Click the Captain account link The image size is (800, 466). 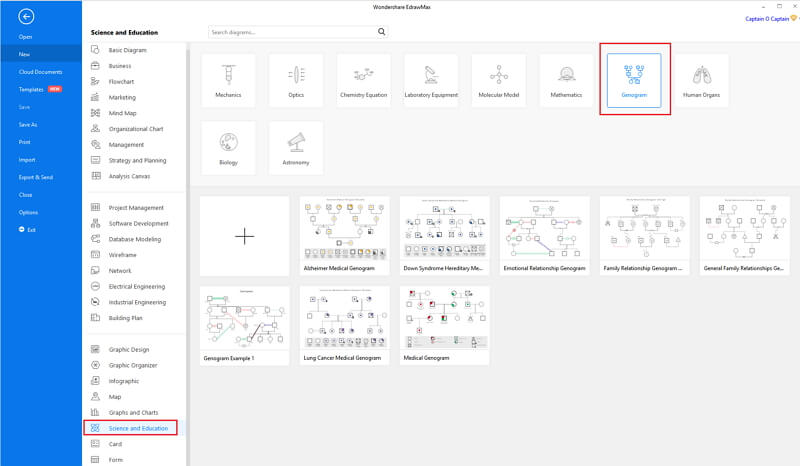(767, 19)
